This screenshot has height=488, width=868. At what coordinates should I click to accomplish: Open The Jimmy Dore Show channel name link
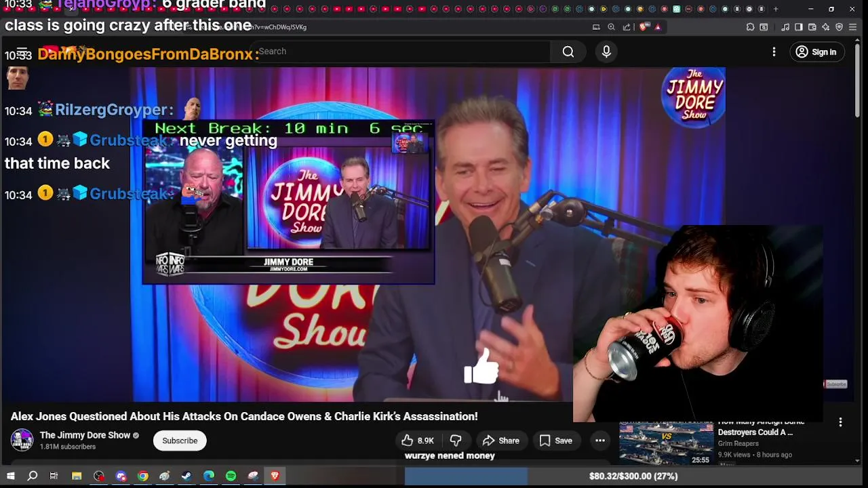85,435
